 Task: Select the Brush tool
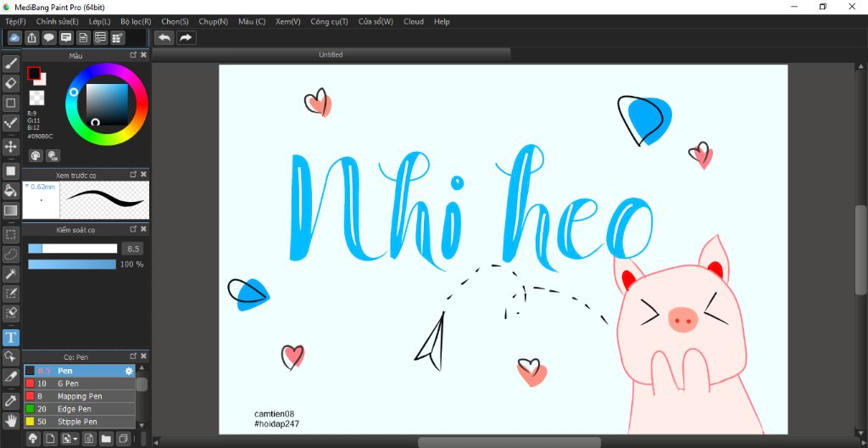pyautogui.click(x=10, y=64)
